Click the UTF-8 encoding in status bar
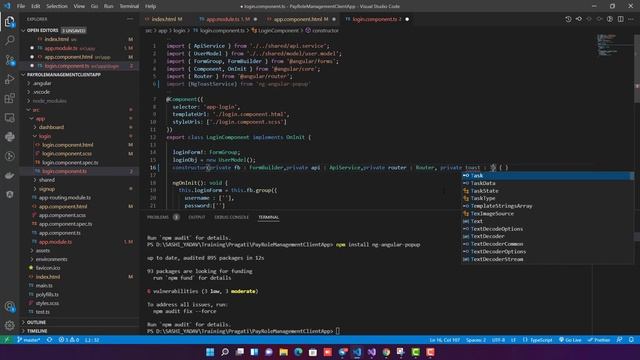 point(498,340)
